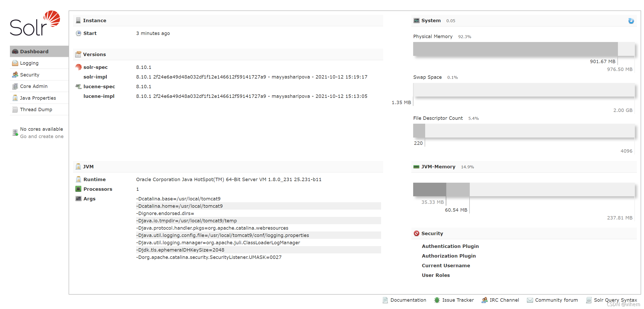Click the 901.67 MB memory value

[603, 61]
